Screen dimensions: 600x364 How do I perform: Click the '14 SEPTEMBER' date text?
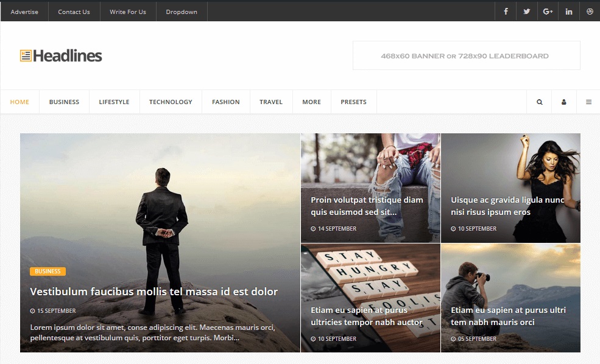[337, 229]
